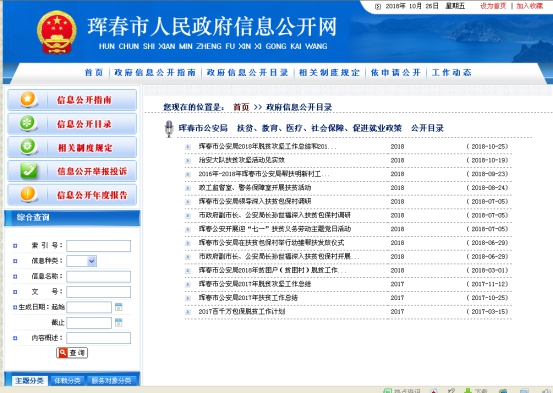Click the star icon beside 信息公开指南
The height and width of the screenshot is (393, 553).
tap(28, 99)
